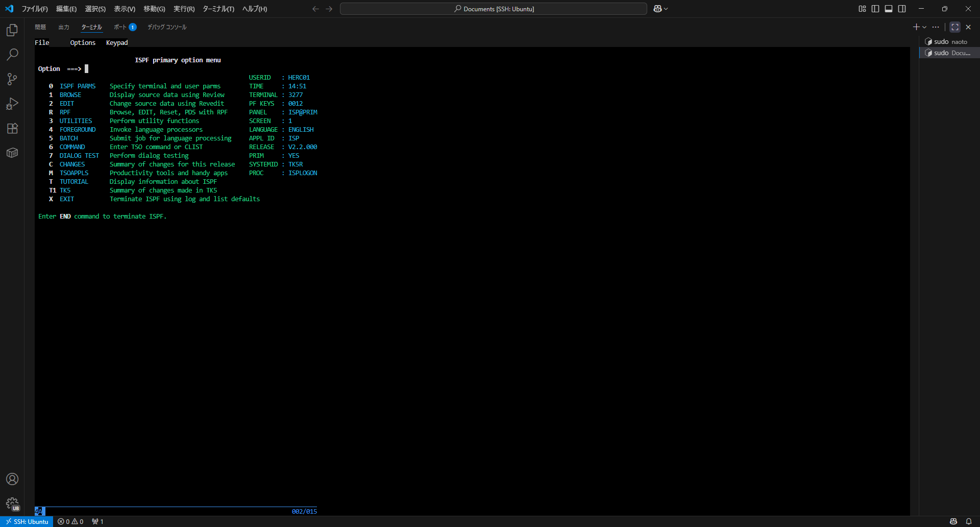Open the ファイル(F) menu
The width and height of the screenshot is (980, 527).
click(35, 9)
